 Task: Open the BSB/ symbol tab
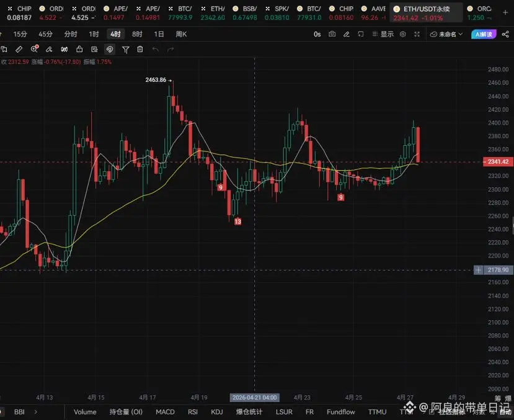tap(245, 13)
